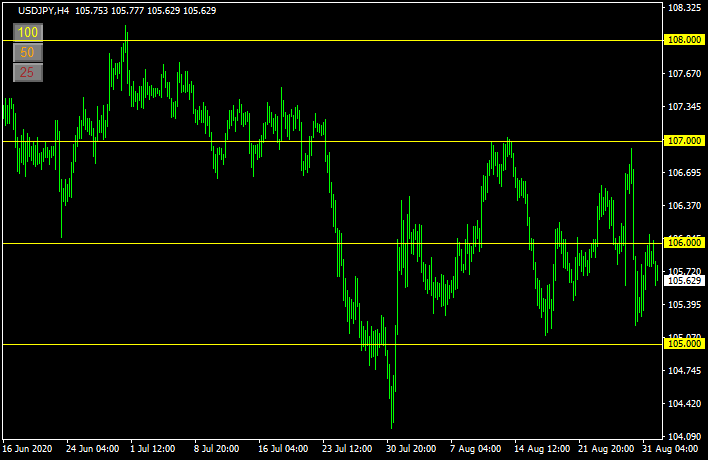Click the 107.670 price scale value
Viewport: 708px width, 460px height.
pos(685,74)
